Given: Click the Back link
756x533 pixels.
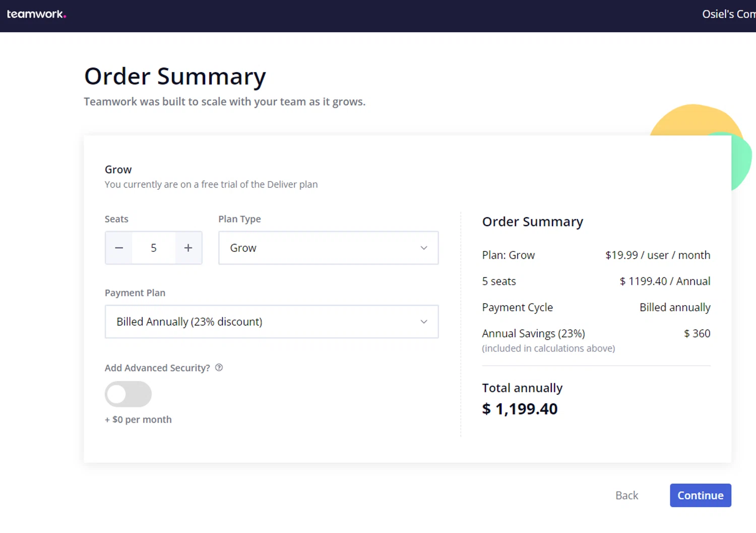Looking at the screenshot, I should [x=626, y=496].
